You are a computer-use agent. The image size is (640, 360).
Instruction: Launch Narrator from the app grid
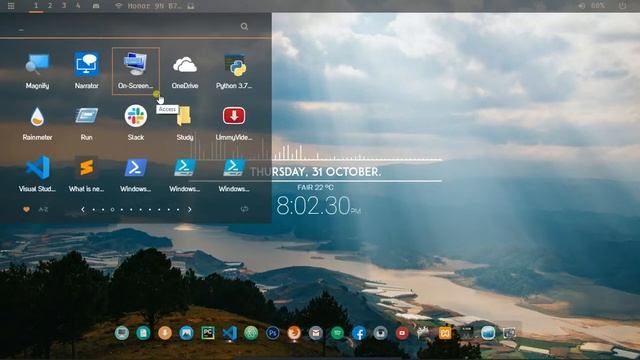[87, 71]
